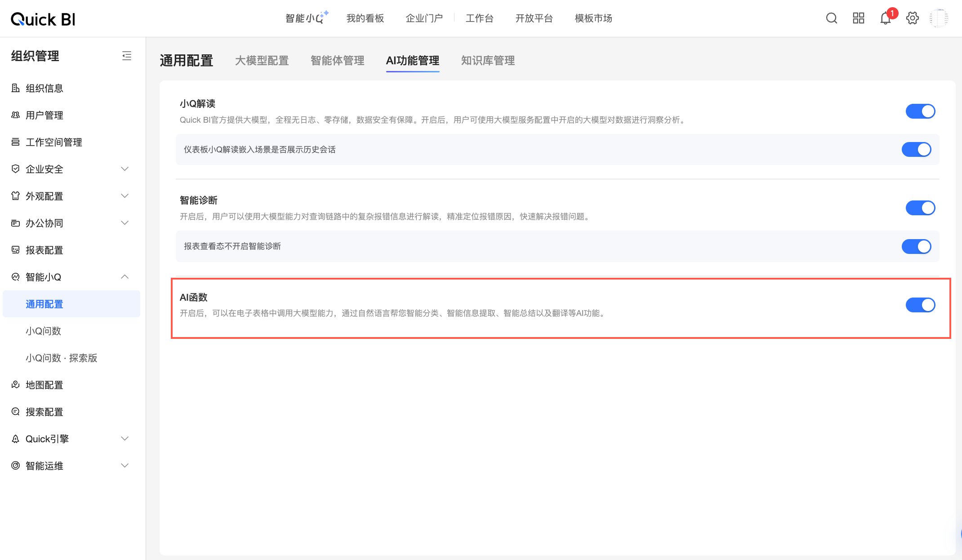Click the user avatar in top bar
Viewport: 962px width, 560px height.
pos(939,18)
